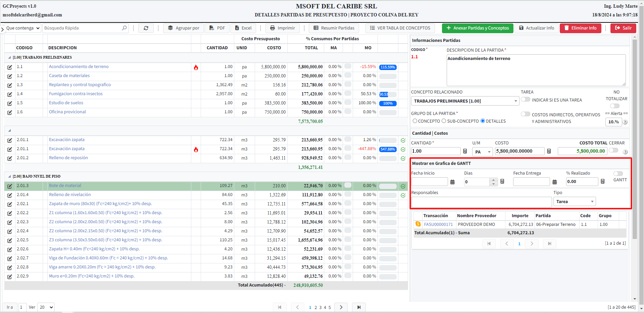This screenshot has height=313, width=644.
Task: Click the edit icon for row 1.1
Action: [x=10, y=67]
